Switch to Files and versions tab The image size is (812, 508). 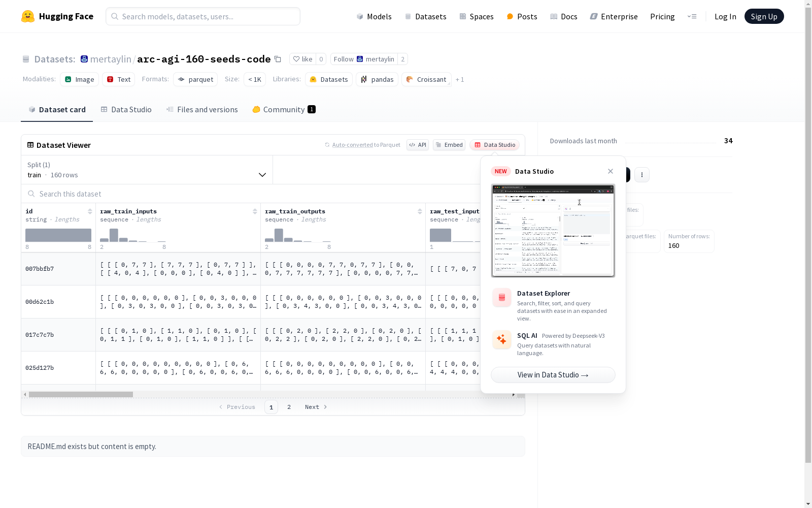click(202, 109)
